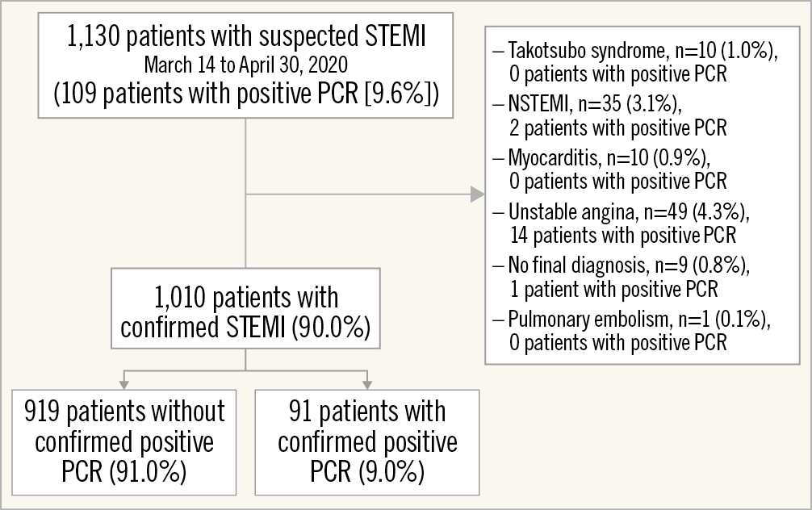
Task: Click the rightward arrowhead pointing to the exclusion list
Action: pos(477,194)
